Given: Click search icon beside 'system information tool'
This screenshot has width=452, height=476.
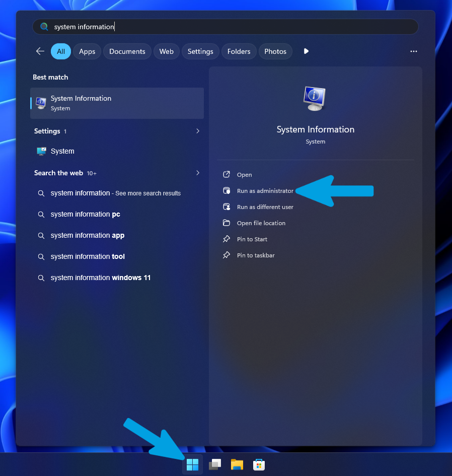Looking at the screenshot, I should pos(41,257).
